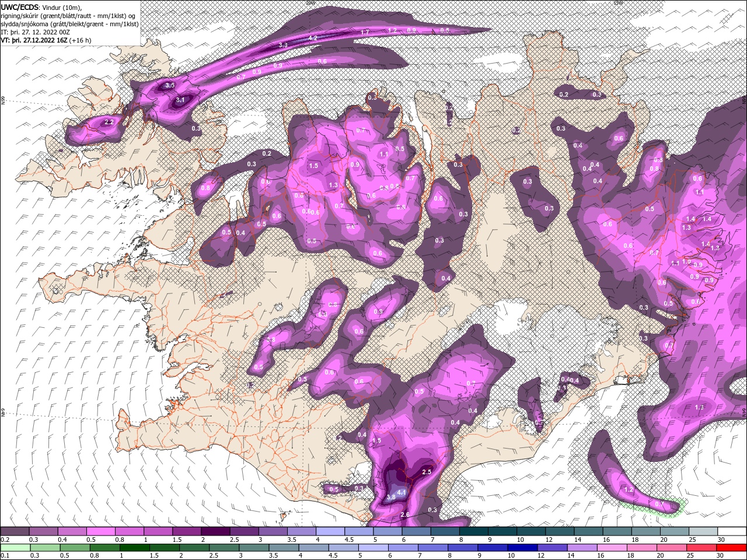747x560 pixels.
Task: Choose the light periwinkle 4 swatch in upper legend
Action: click(330, 531)
